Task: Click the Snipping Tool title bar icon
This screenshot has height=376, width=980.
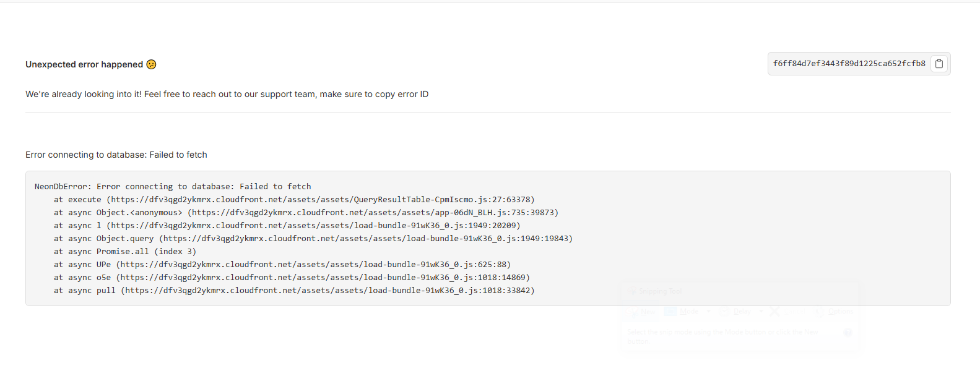Action: pos(631,291)
